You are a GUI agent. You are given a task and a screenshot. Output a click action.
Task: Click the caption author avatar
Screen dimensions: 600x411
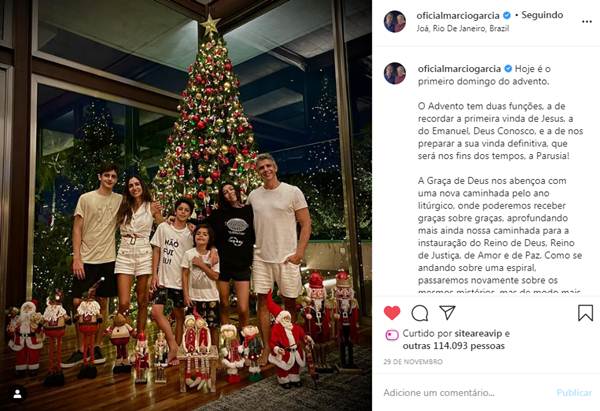point(395,73)
